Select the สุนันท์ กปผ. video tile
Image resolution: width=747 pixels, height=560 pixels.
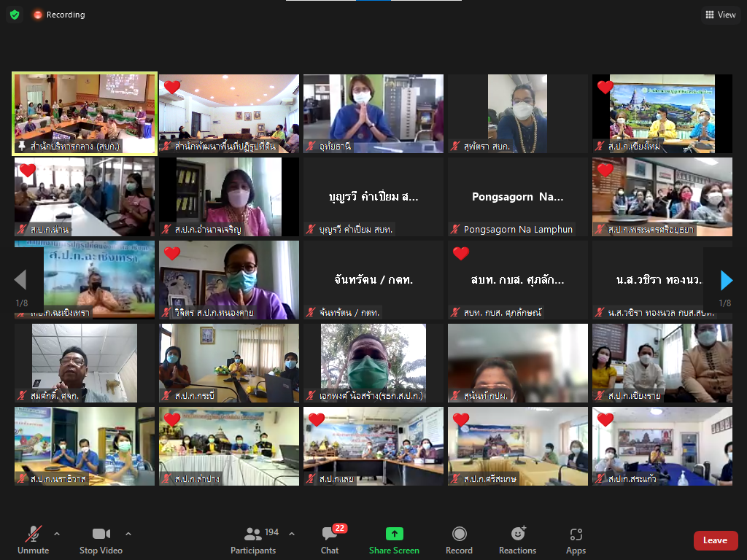point(518,363)
